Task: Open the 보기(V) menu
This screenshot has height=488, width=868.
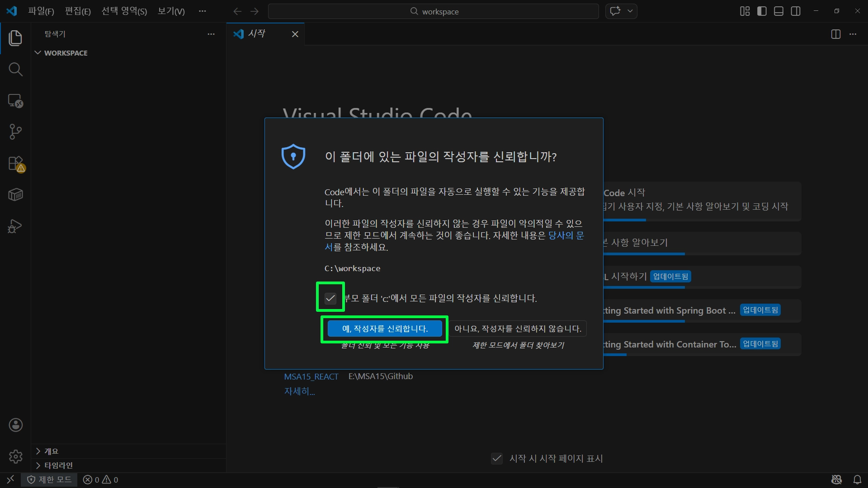Action: [x=171, y=11]
